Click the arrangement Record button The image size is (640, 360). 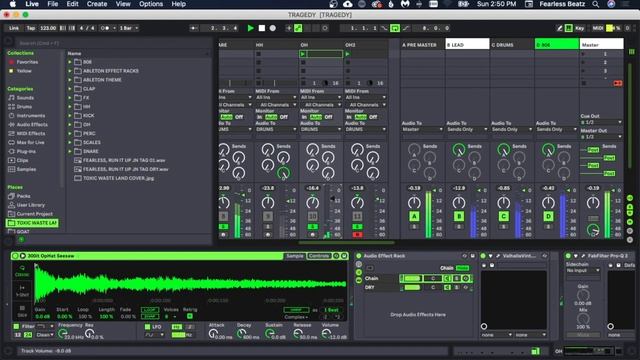click(273, 28)
